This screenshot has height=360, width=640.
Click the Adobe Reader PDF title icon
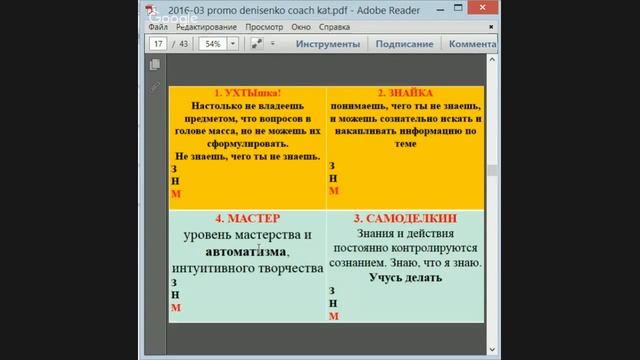pyautogui.click(x=152, y=10)
